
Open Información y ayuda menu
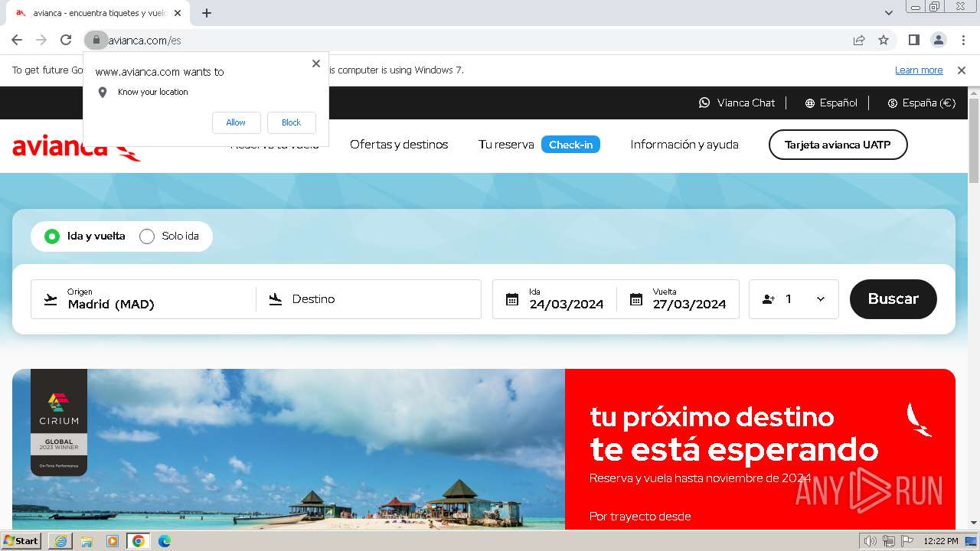pos(684,145)
